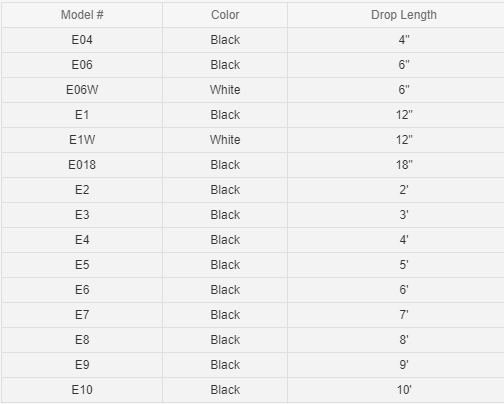504x404 pixels.
Task: Click the Drop Length column header
Action: [x=396, y=15]
